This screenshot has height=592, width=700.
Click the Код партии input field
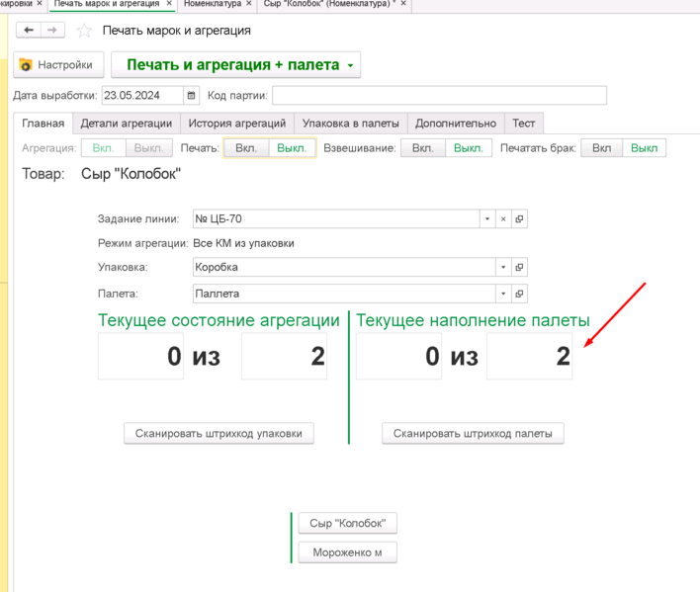[439, 96]
